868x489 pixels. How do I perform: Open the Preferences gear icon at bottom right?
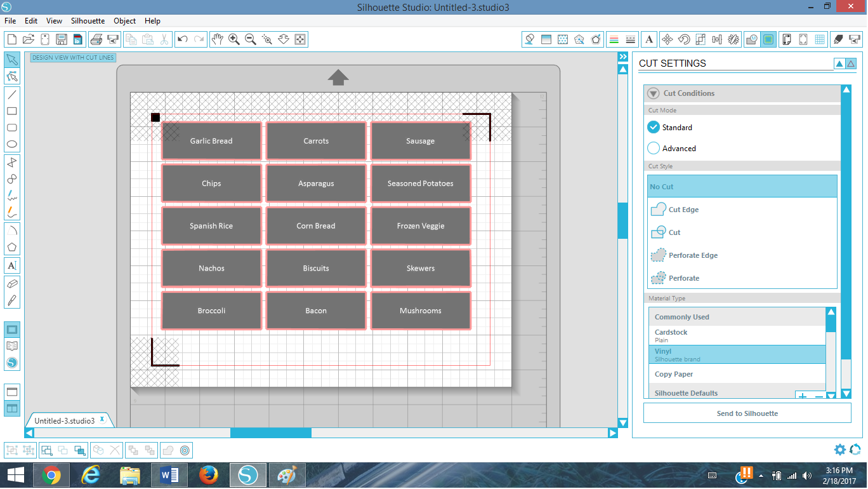(x=840, y=450)
